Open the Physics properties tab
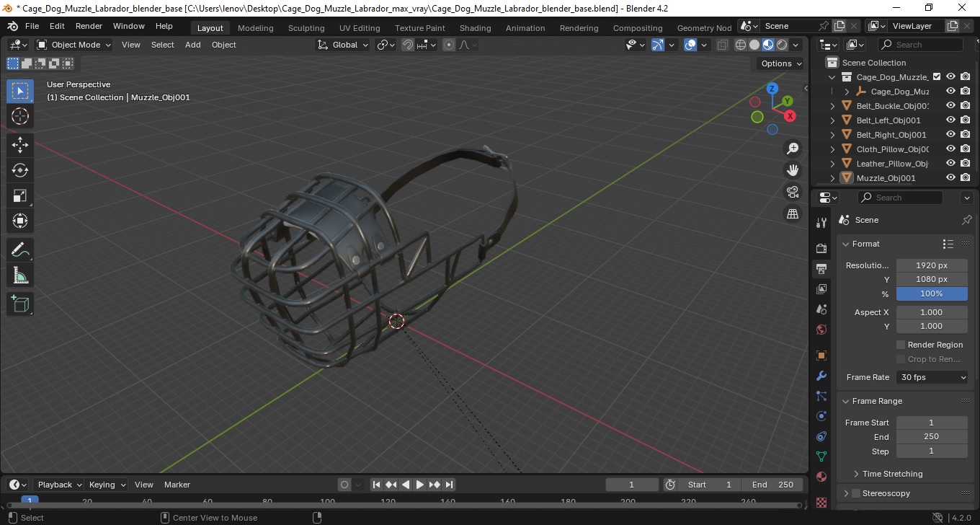 (821, 416)
